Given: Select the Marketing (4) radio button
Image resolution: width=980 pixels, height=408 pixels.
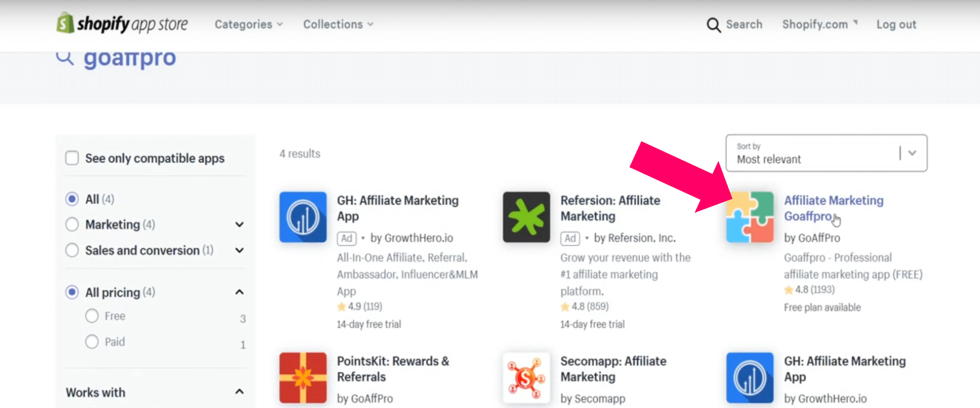Looking at the screenshot, I should [72, 224].
